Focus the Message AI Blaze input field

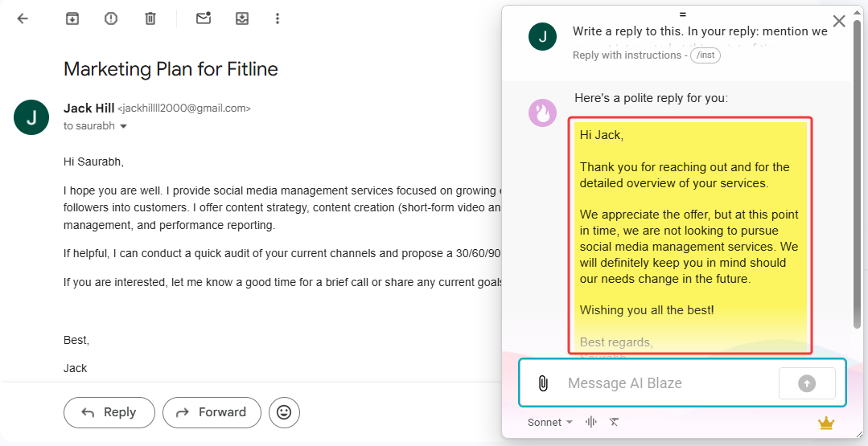pyautogui.click(x=668, y=383)
